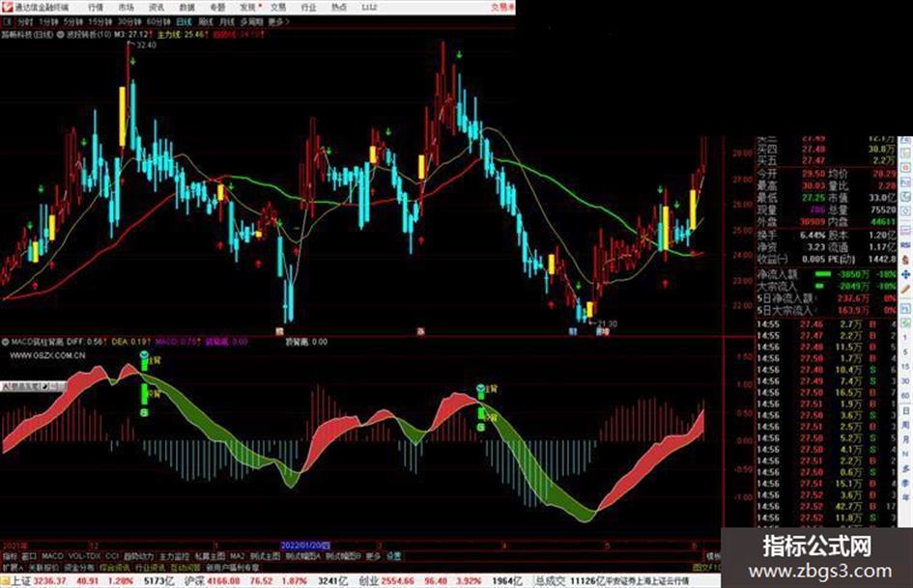Open the 指标 tab in bottom bar
This screenshot has height=588, width=913.
pos(10,556)
